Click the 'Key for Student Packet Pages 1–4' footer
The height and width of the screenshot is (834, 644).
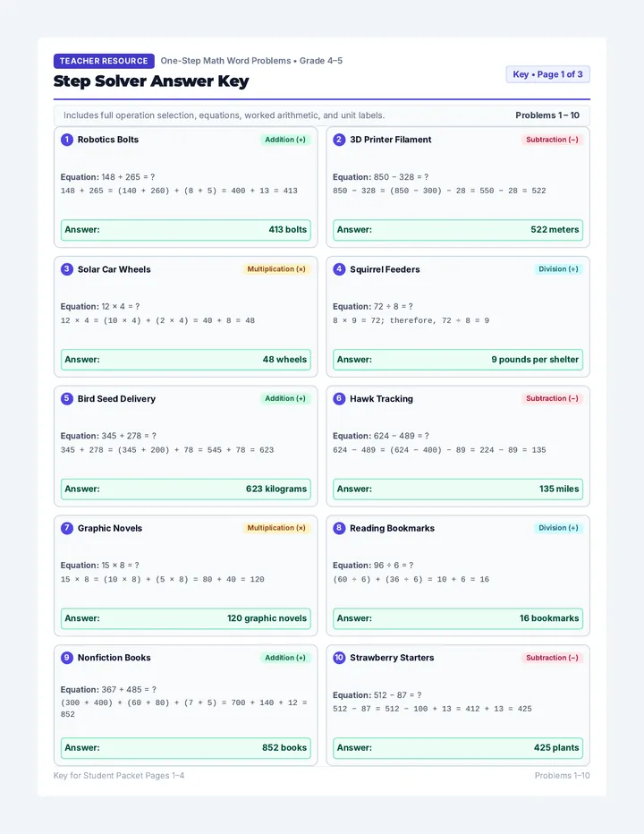pyautogui.click(x=119, y=776)
